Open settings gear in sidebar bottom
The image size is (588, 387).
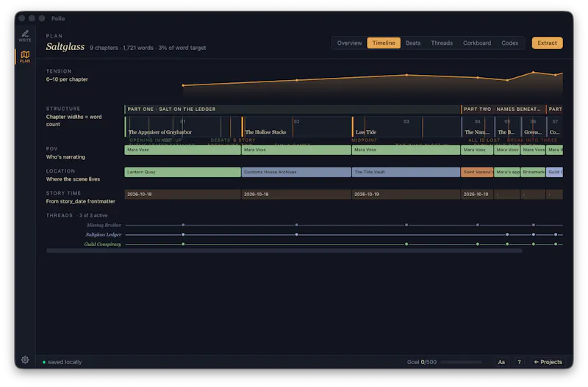pyautogui.click(x=25, y=360)
